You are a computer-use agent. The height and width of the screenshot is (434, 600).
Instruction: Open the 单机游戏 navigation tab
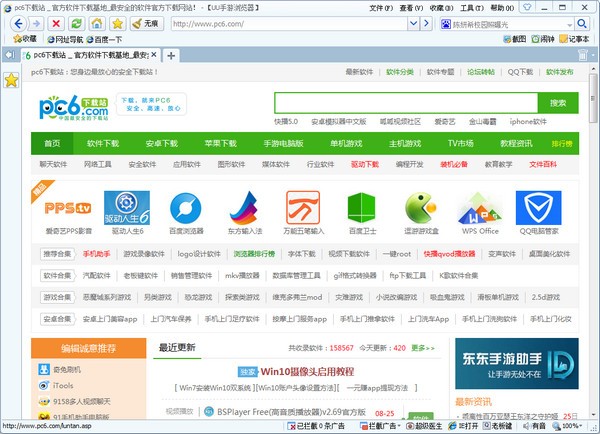coord(346,144)
